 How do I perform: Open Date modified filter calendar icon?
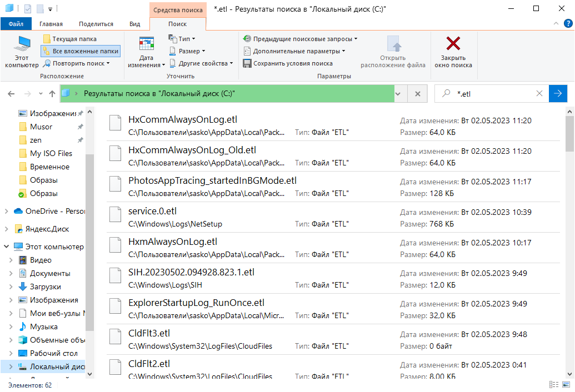tap(146, 44)
